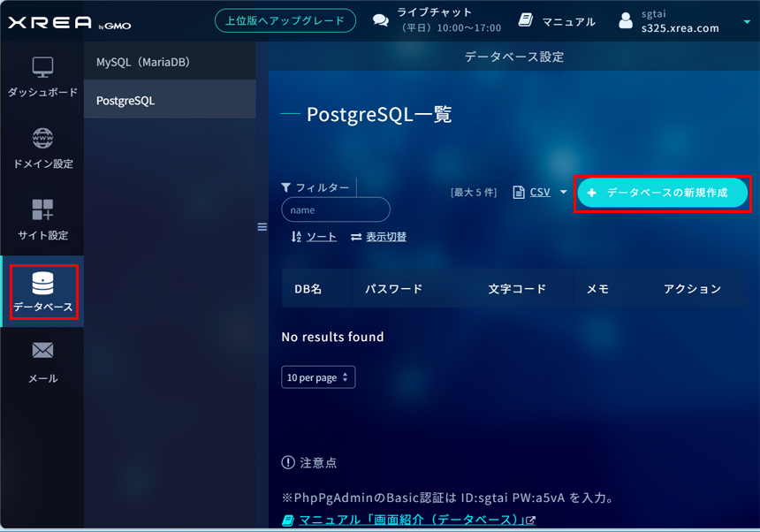
Task: Open the Dashboard (ダッシュボード) sidebar icon
Action: point(42,67)
